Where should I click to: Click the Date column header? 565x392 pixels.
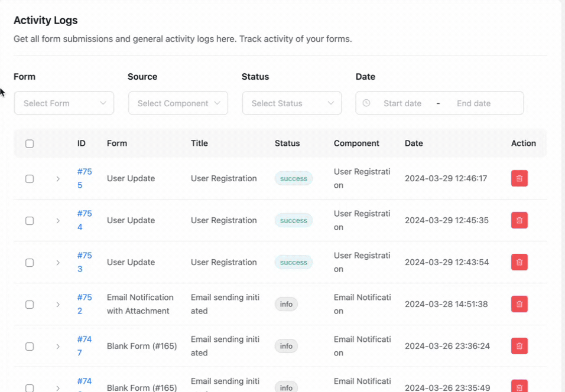click(x=414, y=143)
